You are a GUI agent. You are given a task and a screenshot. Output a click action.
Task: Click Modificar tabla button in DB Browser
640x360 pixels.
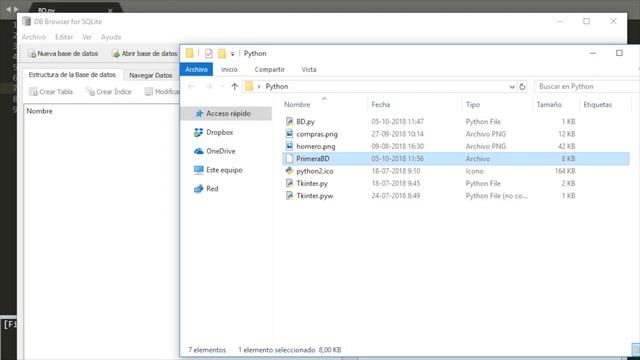coord(162,91)
